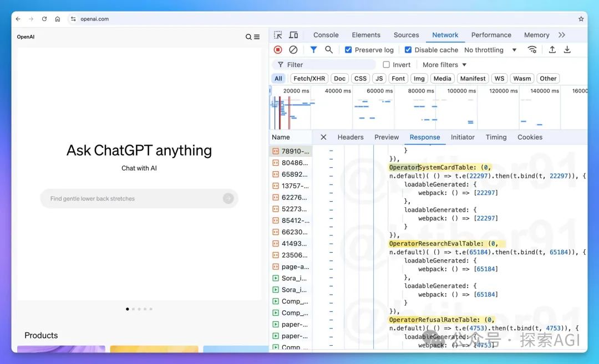
Task: Click the import HAR upload icon
Action: click(552, 50)
